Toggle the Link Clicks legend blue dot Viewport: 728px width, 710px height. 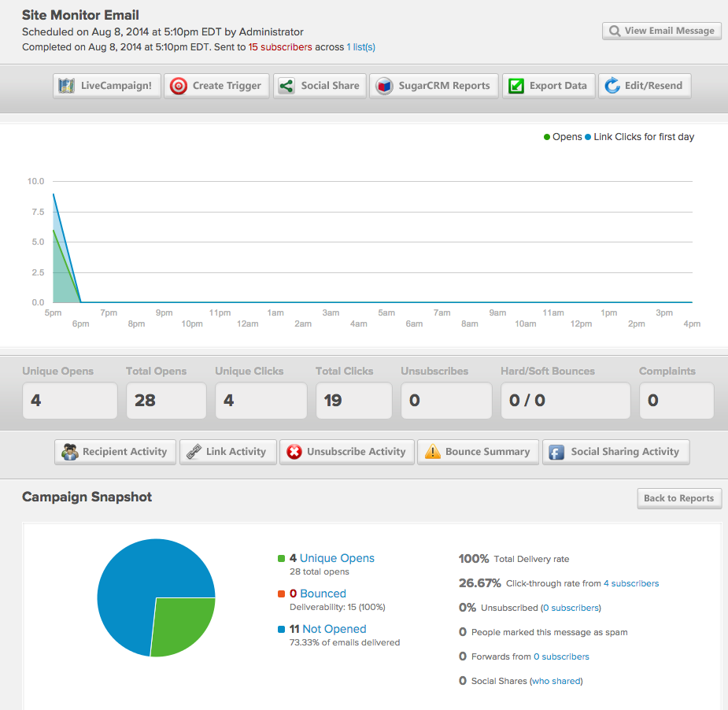pyautogui.click(x=588, y=137)
